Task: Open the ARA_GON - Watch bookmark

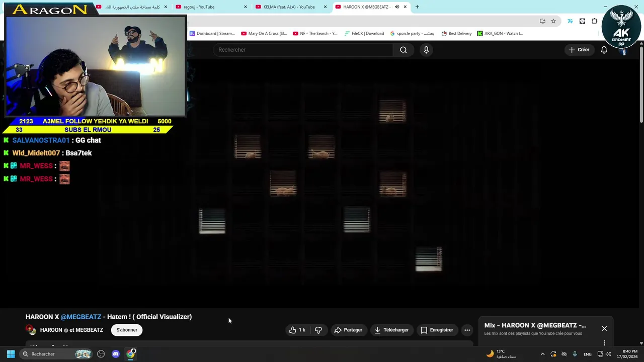Action: point(500,34)
